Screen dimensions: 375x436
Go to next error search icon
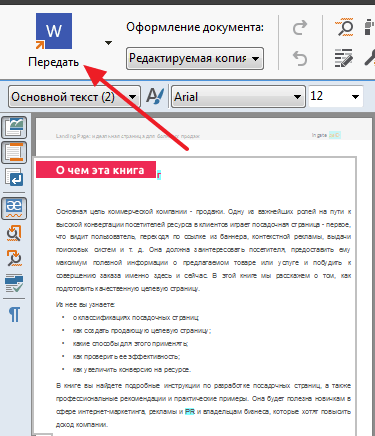click(14, 258)
